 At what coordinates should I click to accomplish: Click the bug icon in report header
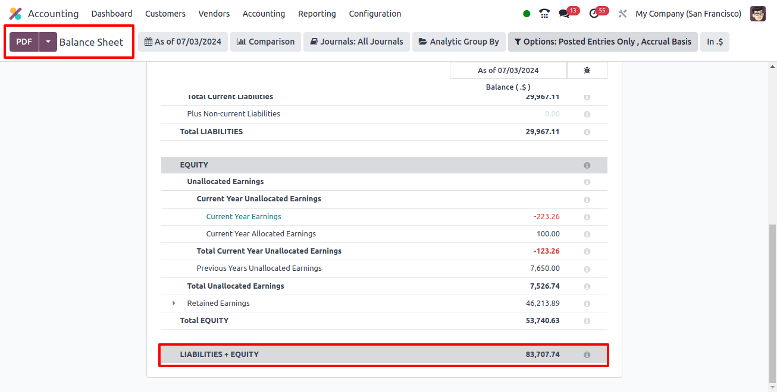(x=587, y=70)
